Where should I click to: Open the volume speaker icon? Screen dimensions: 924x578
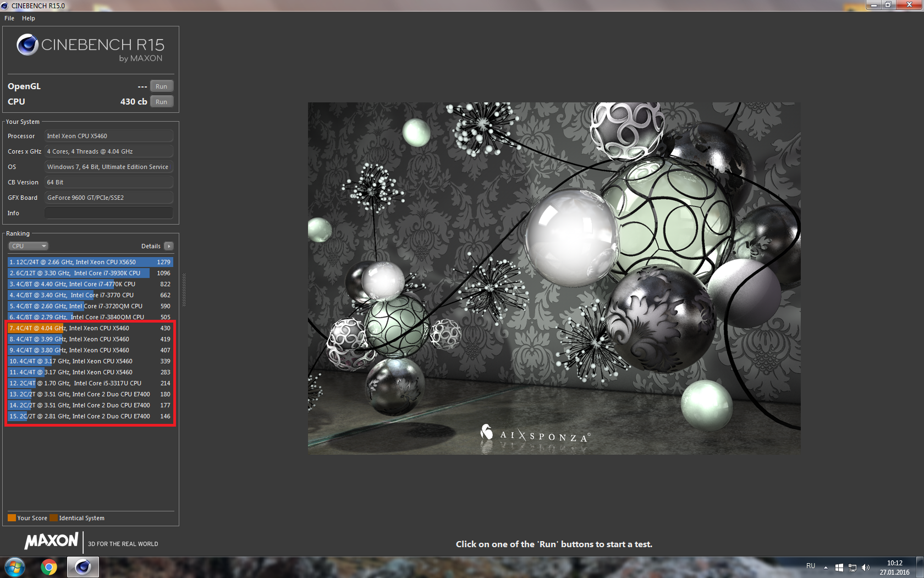click(866, 567)
